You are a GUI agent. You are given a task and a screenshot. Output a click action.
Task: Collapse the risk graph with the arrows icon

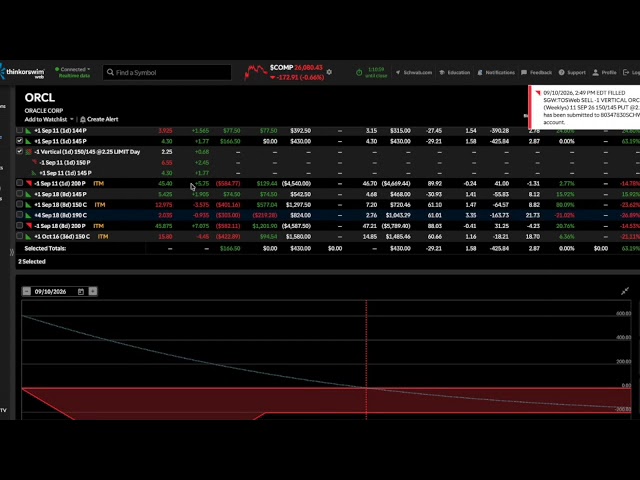624,291
